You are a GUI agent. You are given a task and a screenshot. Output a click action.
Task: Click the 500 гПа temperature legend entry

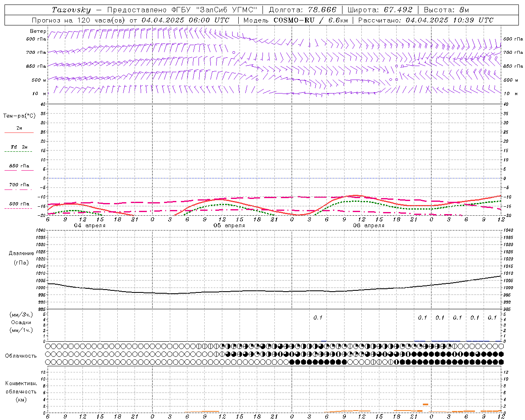[19, 204]
